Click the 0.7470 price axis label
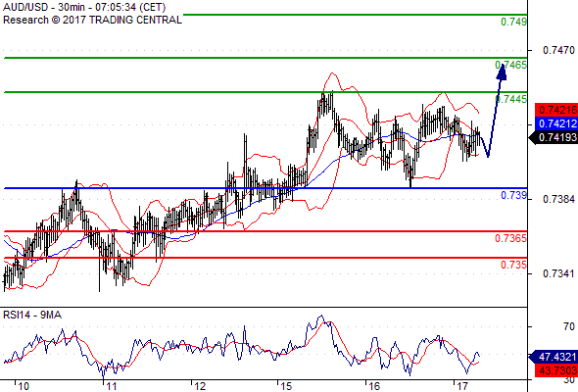The height and width of the screenshot is (392, 578). pos(558,50)
